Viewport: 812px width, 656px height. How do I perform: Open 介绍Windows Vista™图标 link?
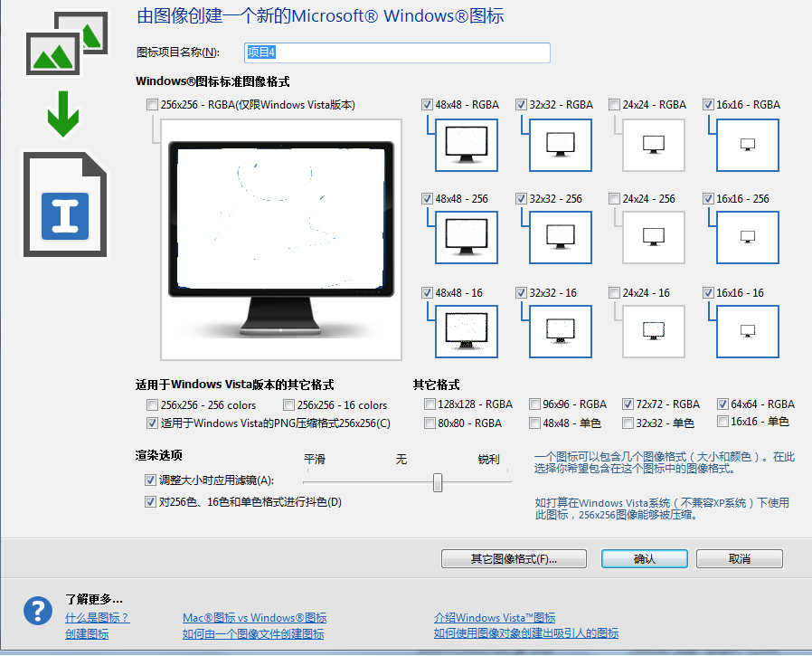[x=495, y=618]
